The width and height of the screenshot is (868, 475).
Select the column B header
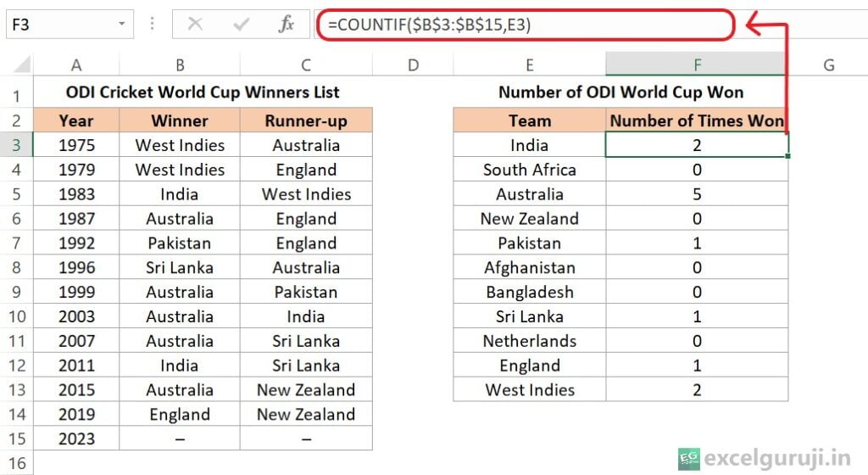(x=180, y=64)
